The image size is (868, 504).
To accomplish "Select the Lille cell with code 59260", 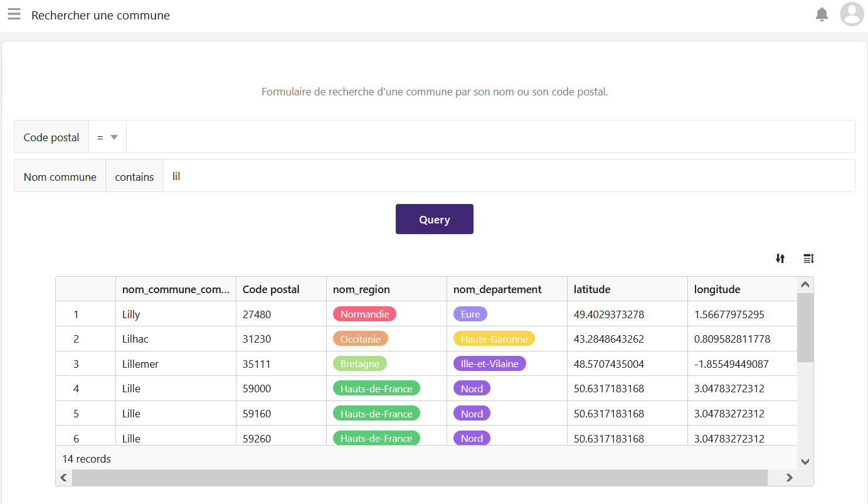I will 176,436.
